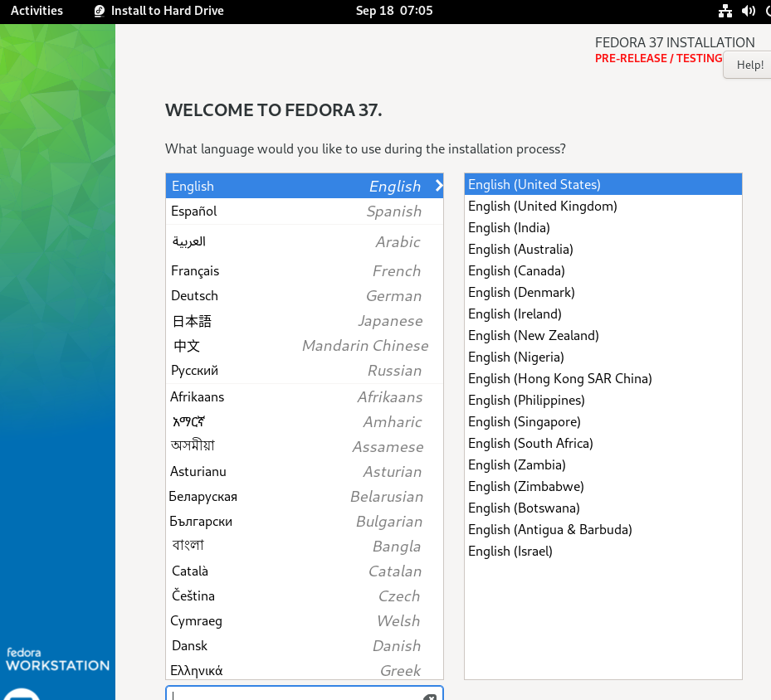Image resolution: width=771 pixels, height=700 pixels.
Task: Select Español from the language list
Action: pos(249,211)
